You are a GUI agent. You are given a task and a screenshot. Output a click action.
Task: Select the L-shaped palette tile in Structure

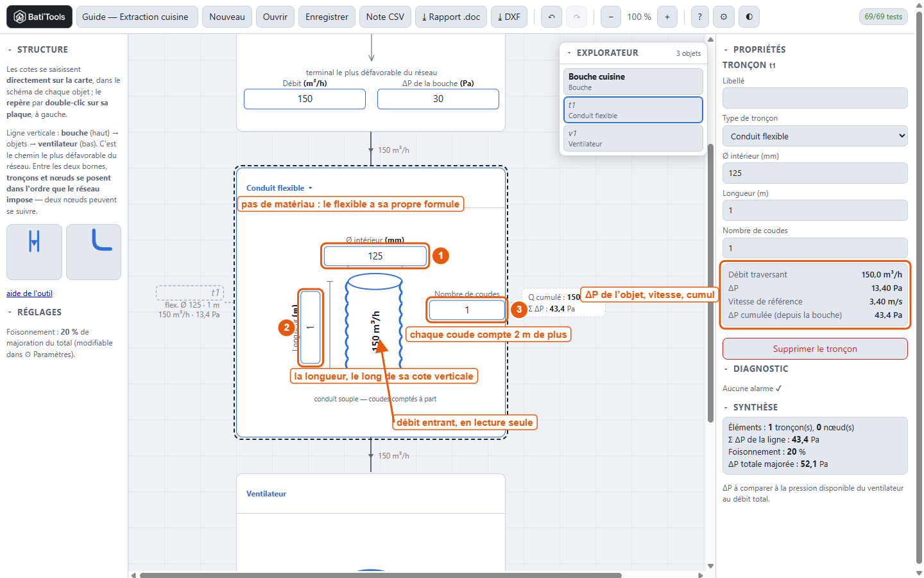point(94,252)
